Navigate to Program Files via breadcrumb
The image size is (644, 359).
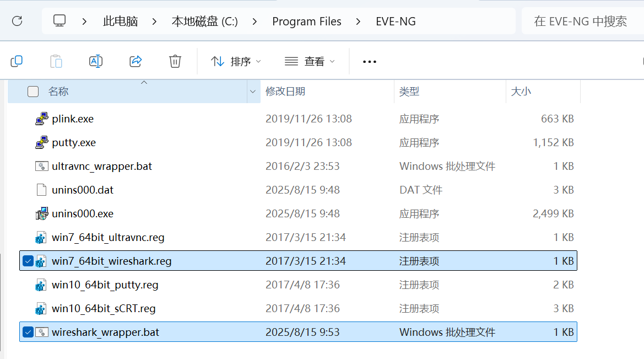pyautogui.click(x=307, y=21)
